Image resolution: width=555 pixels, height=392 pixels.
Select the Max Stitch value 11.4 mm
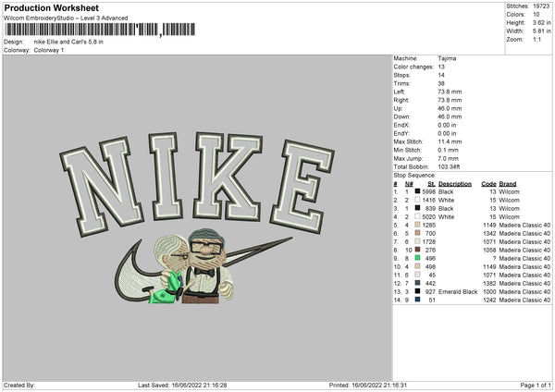tap(450, 141)
